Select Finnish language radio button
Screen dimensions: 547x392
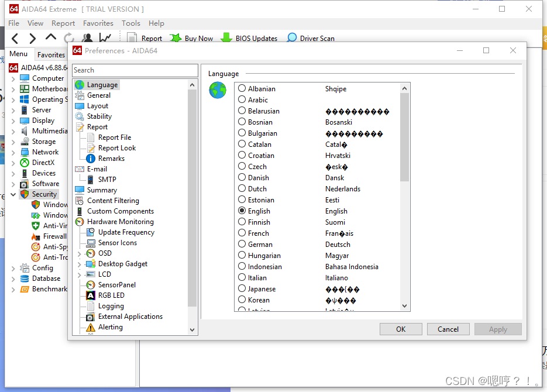(242, 222)
